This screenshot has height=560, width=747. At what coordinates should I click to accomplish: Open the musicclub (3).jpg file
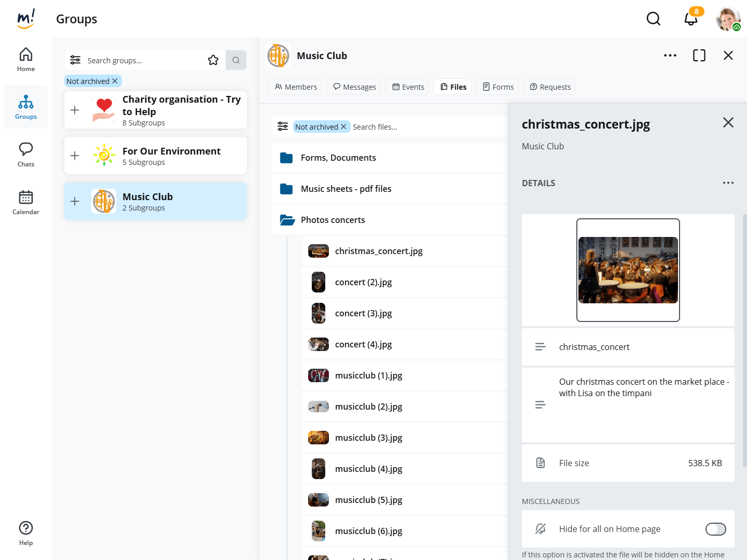(368, 438)
